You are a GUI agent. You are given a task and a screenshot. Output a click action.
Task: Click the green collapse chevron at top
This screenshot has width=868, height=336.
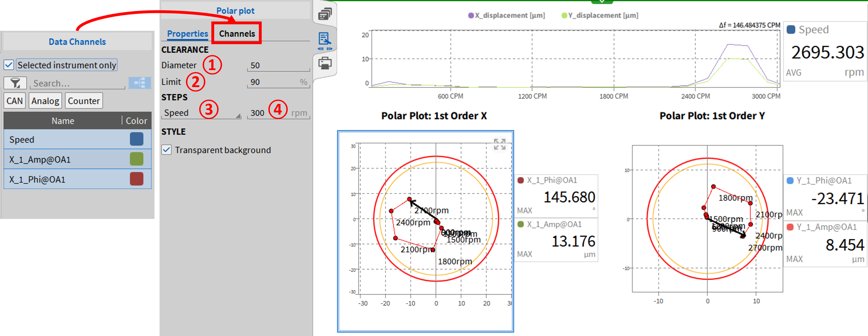coord(602,2)
